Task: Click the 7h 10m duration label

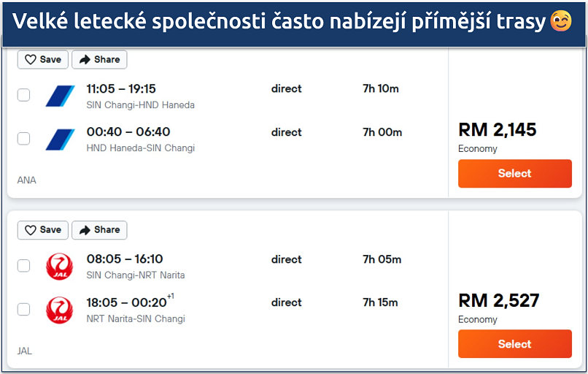Action: coord(381,88)
